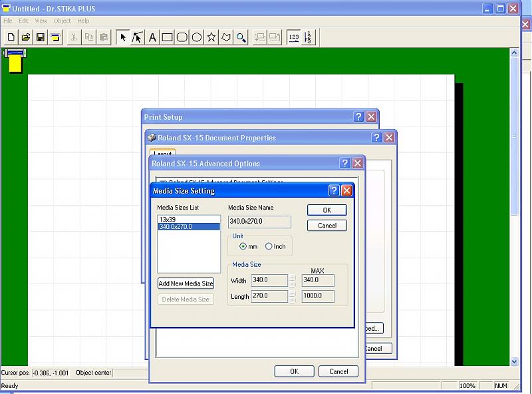Increase Length with spinner up arrow
532x394 pixels.
click(292, 293)
